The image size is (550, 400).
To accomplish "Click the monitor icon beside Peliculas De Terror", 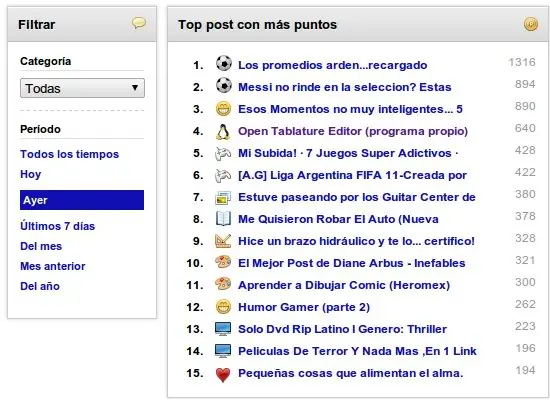I will coord(223,351).
